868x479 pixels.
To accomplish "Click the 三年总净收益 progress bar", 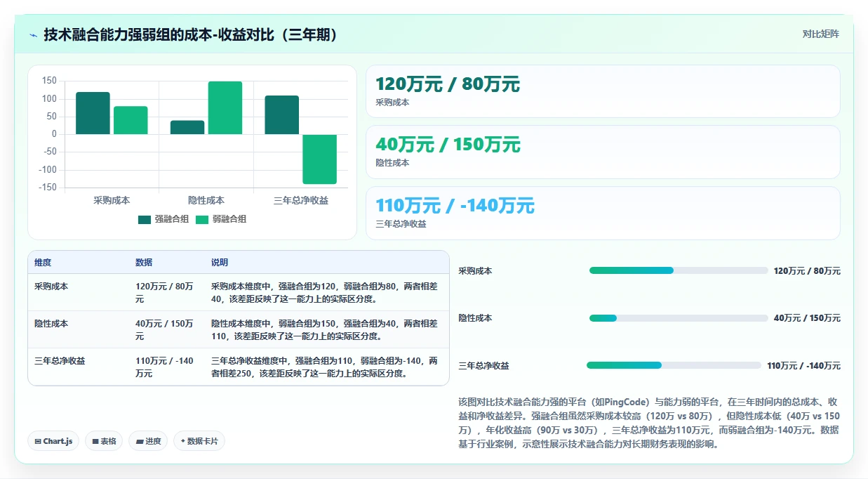I will coord(674,365).
